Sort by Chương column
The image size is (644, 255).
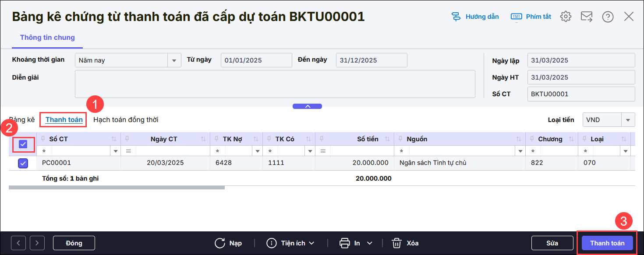[x=571, y=139]
